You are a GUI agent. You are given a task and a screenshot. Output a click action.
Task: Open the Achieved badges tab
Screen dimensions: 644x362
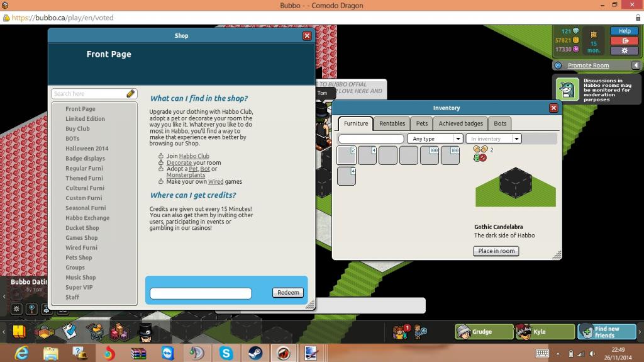coord(460,123)
